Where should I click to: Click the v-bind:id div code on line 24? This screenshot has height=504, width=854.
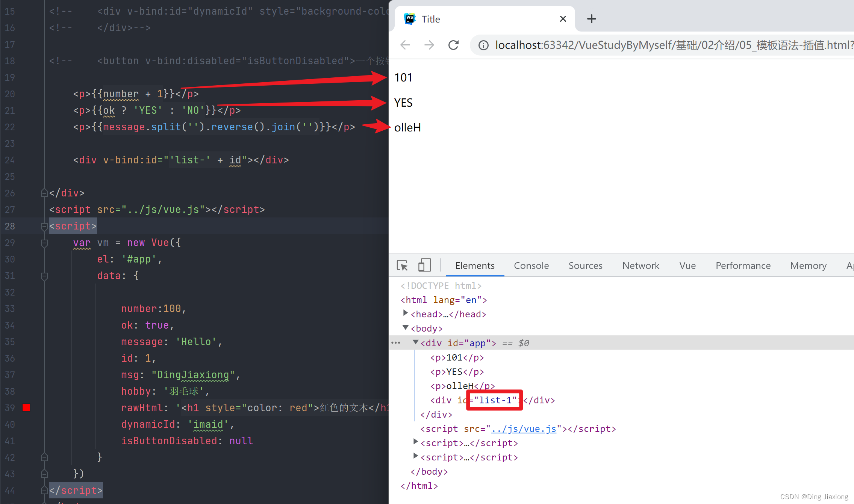coord(181,160)
